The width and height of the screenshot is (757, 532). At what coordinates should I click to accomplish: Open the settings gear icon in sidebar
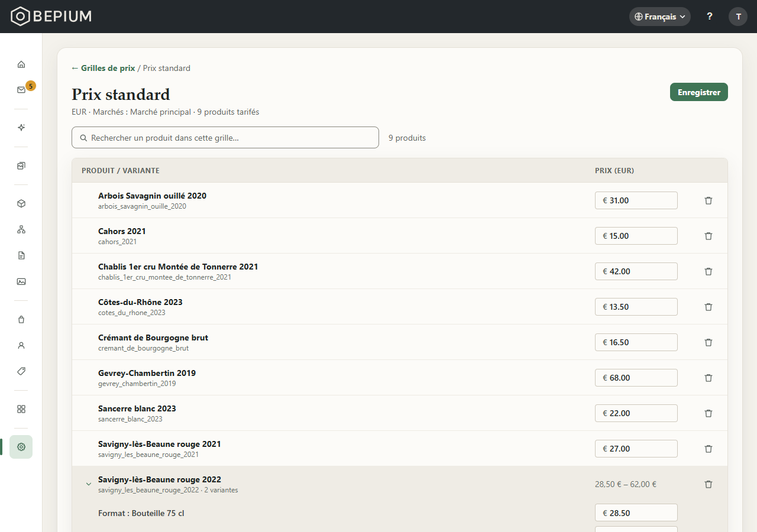pyautogui.click(x=21, y=447)
